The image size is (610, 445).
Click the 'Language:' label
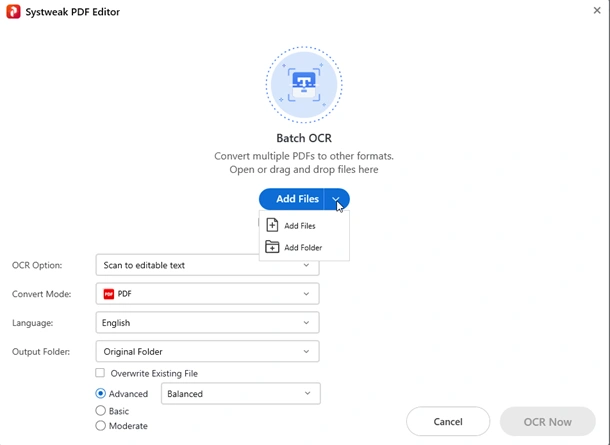click(x=32, y=323)
